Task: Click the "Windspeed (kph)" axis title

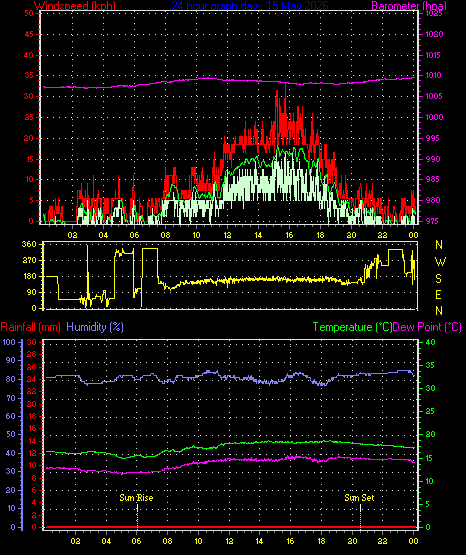Action: coord(75,6)
